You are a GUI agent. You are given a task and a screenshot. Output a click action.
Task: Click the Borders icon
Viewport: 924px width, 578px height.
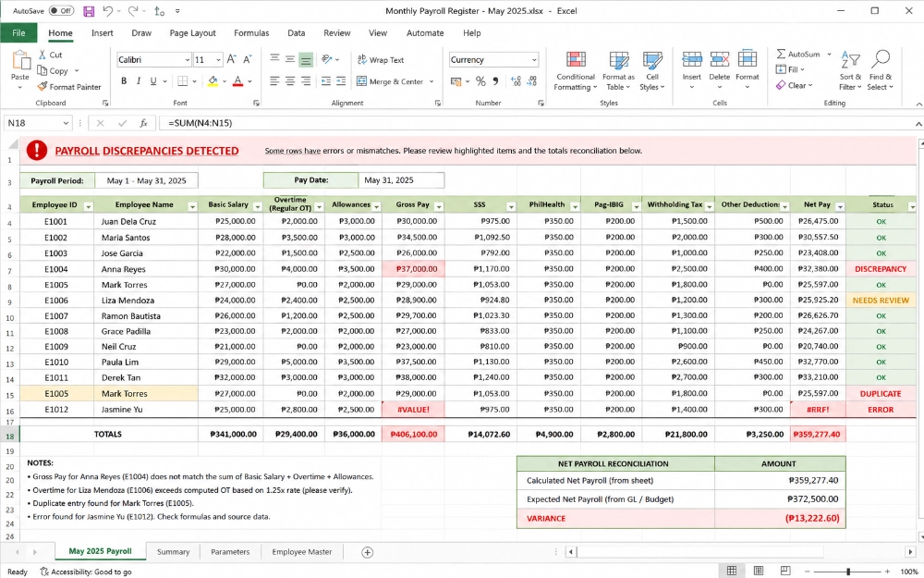[x=183, y=81]
